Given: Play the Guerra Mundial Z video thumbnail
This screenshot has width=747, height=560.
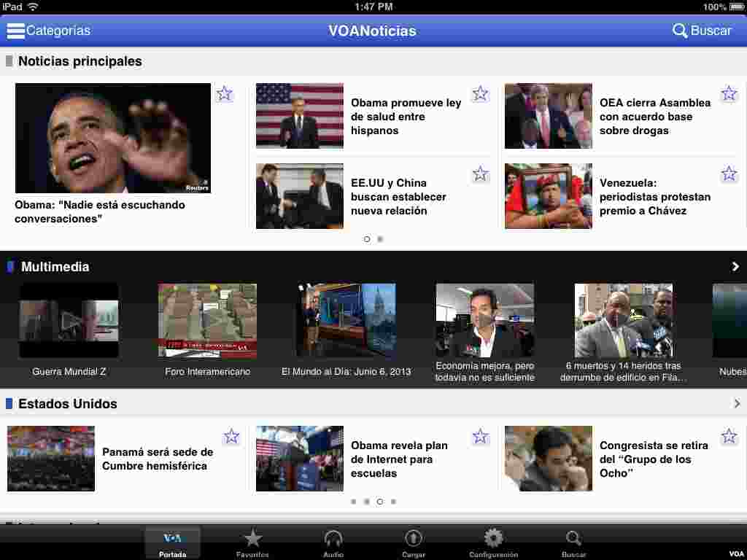Looking at the screenshot, I should pos(69,319).
